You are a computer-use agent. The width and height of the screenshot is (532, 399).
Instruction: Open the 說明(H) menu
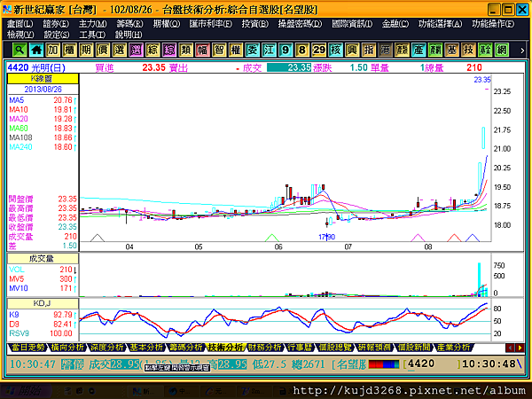tap(129, 35)
